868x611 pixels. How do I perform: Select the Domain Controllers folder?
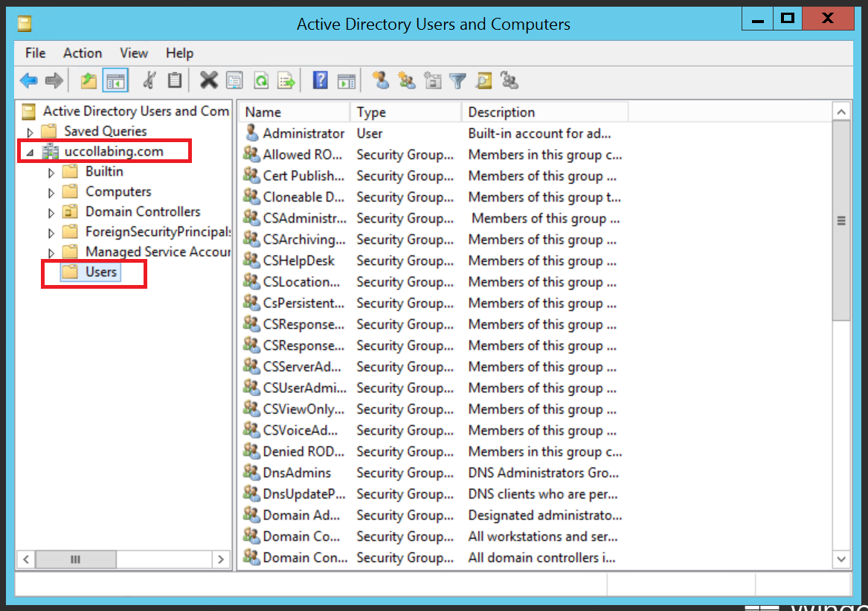143,211
